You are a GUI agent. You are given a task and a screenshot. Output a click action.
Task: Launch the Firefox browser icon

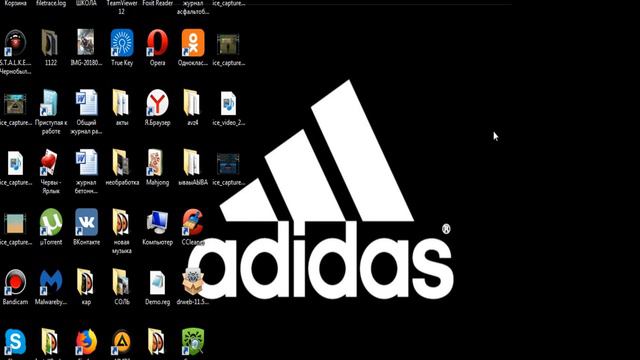(x=86, y=342)
